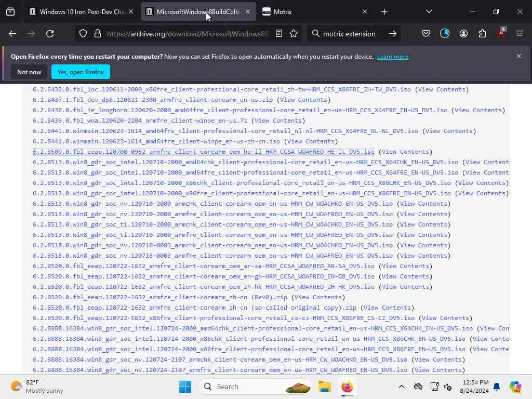532x399 pixels.
Task: Click the forward navigation arrow
Action: [x=31, y=34]
